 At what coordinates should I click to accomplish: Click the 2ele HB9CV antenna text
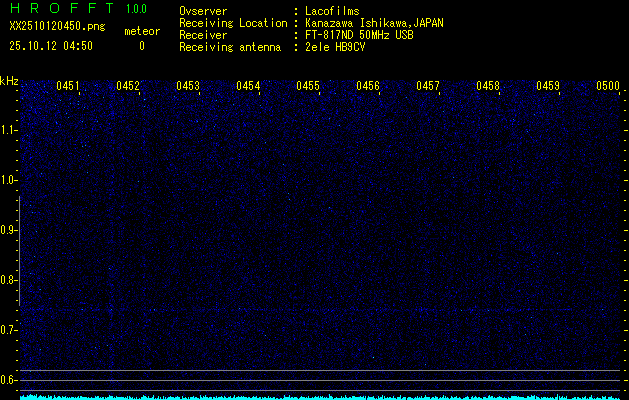335,47
